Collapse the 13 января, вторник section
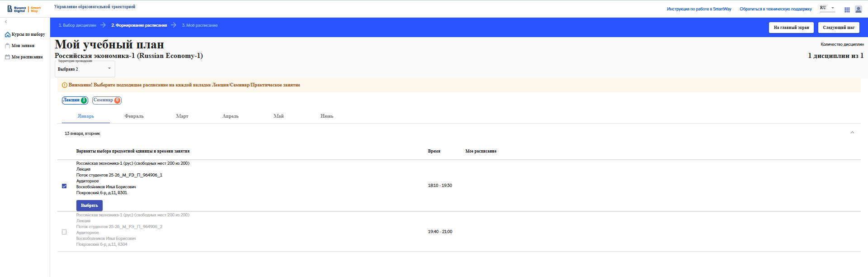 pyautogui.click(x=852, y=133)
